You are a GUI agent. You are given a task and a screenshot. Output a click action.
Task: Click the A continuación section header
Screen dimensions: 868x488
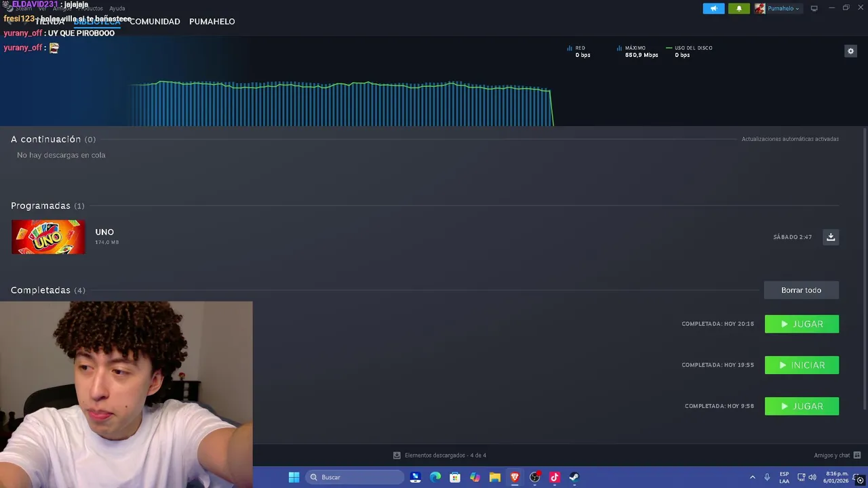(x=53, y=139)
